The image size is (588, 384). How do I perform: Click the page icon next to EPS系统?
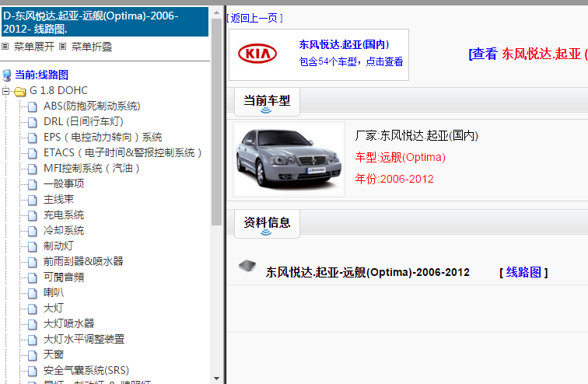point(33,138)
